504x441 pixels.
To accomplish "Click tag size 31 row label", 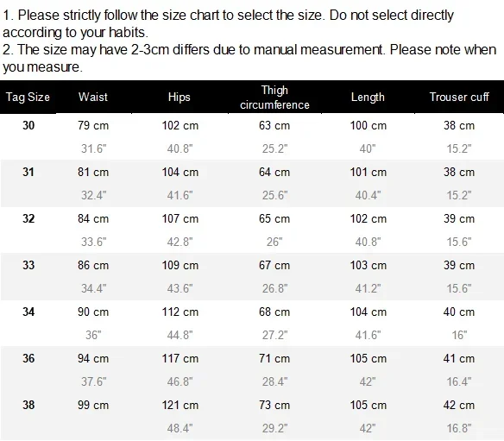I will click(x=28, y=172).
